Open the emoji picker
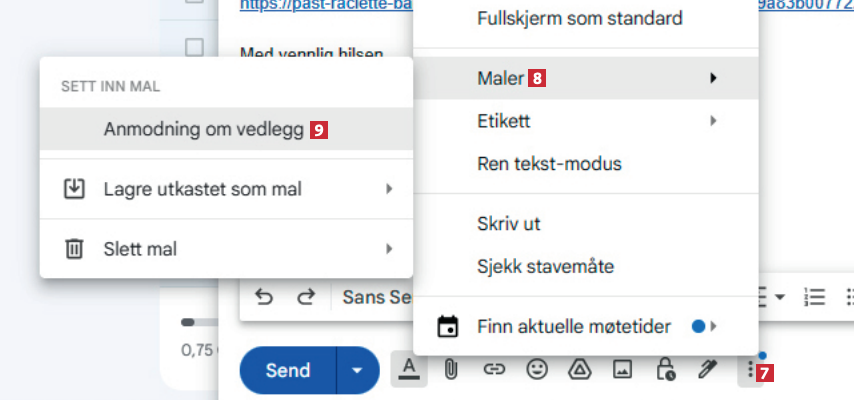Viewport: 854px width, 400px height. point(537,370)
